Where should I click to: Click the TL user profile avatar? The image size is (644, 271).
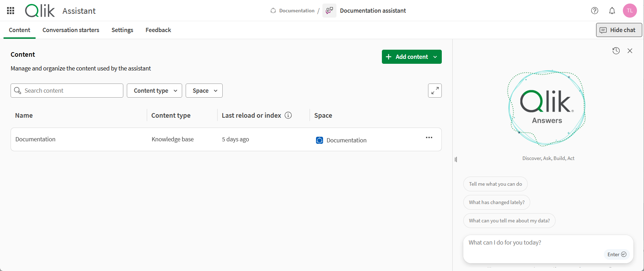point(630,11)
